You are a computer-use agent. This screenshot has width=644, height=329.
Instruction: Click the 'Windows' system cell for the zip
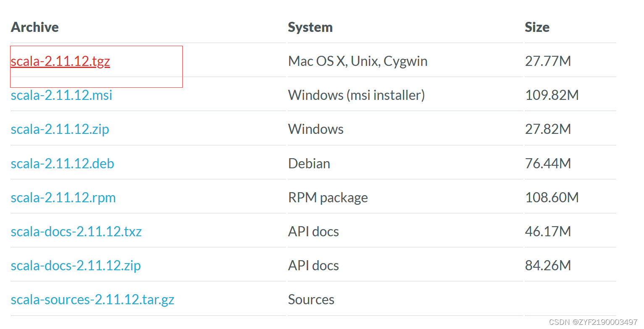[316, 129]
